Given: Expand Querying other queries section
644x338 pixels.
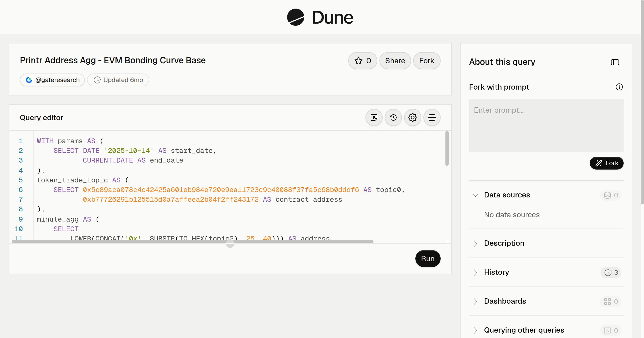Looking at the screenshot, I should tap(475, 330).
